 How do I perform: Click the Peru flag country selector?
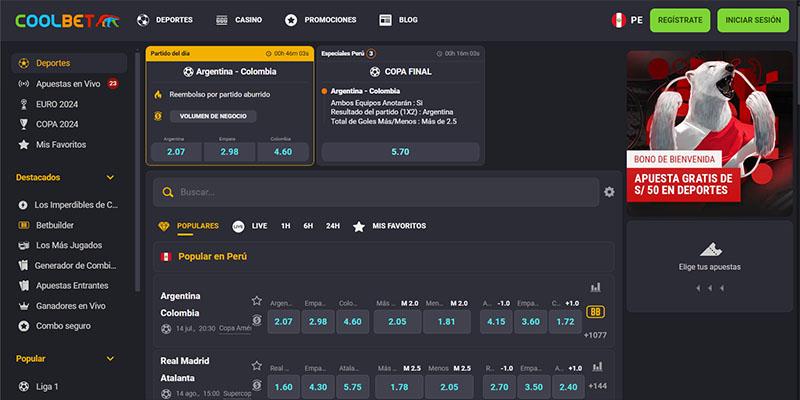pyautogui.click(x=627, y=20)
